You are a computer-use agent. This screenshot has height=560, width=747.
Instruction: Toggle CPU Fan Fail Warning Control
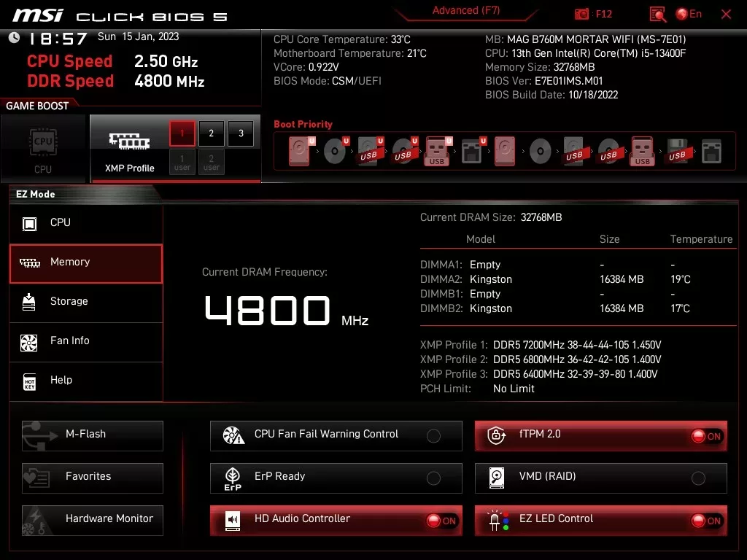coord(434,435)
